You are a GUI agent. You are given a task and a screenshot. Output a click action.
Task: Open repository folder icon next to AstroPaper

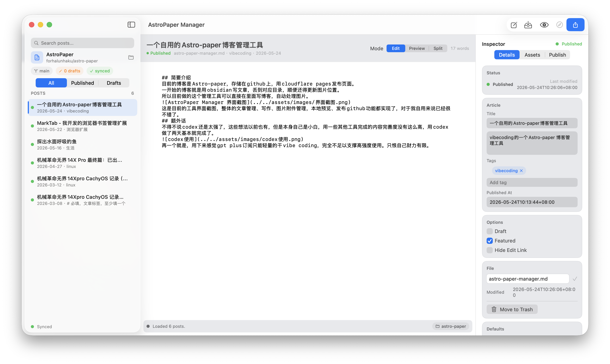[x=131, y=57]
